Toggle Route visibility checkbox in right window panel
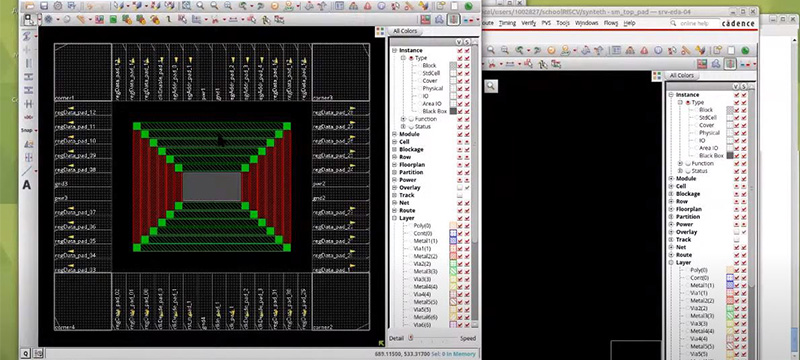800x360 pixels. [736, 255]
